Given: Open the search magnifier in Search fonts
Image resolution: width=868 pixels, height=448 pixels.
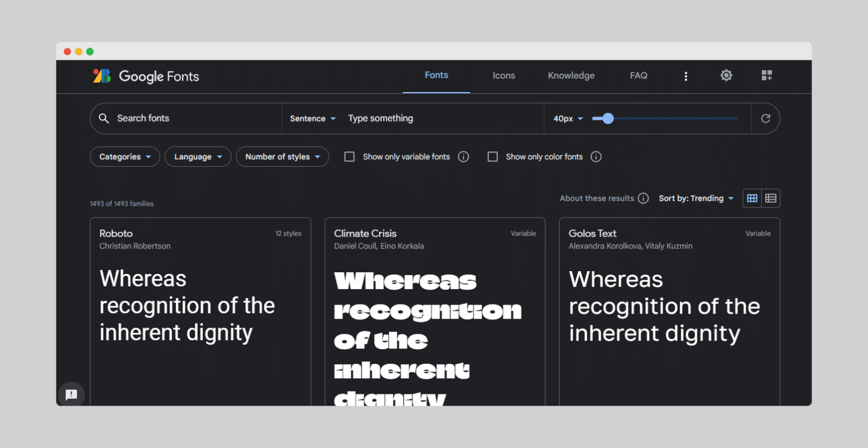Looking at the screenshot, I should pyautogui.click(x=104, y=118).
